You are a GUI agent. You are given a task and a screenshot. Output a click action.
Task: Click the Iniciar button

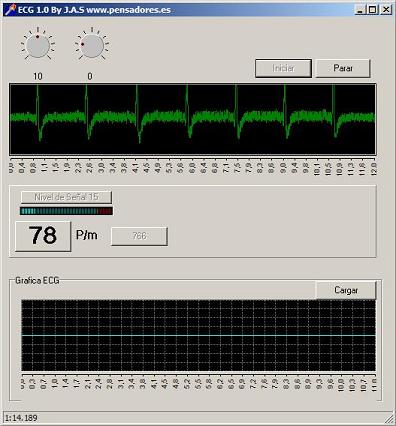283,68
